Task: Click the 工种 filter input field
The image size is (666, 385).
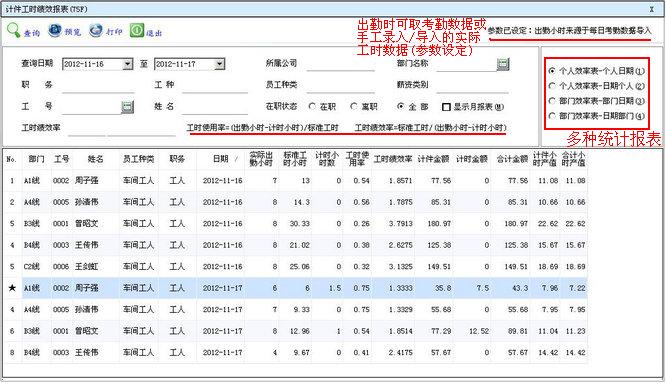Action: pyautogui.click(x=215, y=85)
